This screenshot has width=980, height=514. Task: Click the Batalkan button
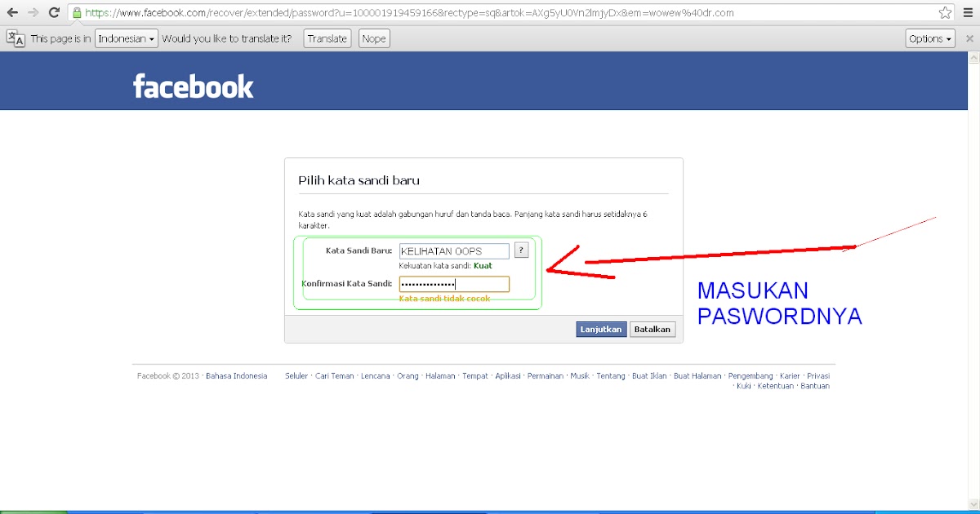(x=653, y=329)
